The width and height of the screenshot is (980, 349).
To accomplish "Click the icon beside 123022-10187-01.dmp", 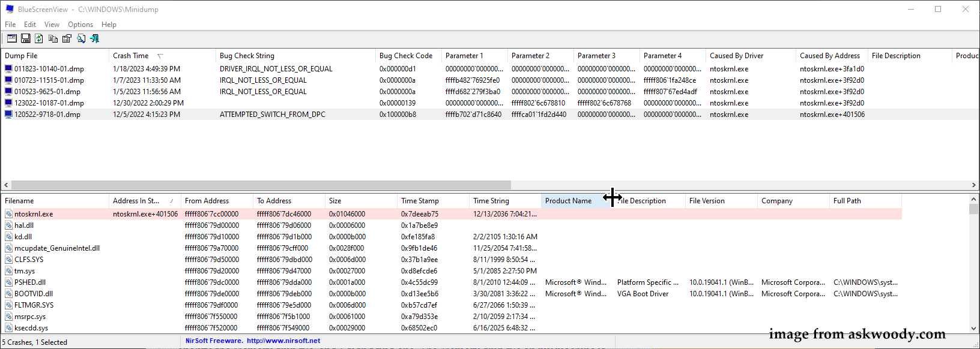I will [8, 103].
